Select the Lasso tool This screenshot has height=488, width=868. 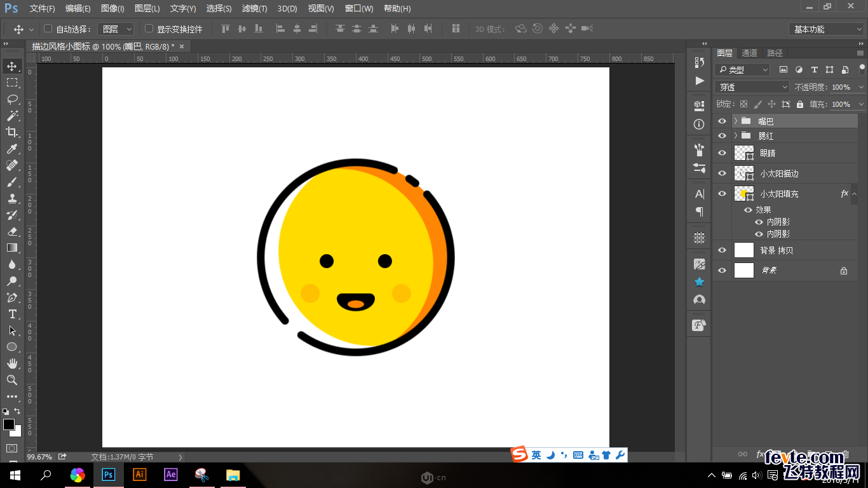click(12, 99)
